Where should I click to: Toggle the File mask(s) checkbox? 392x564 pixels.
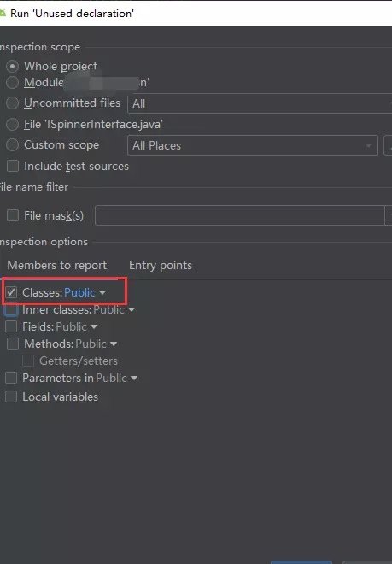(x=13, y=215)
